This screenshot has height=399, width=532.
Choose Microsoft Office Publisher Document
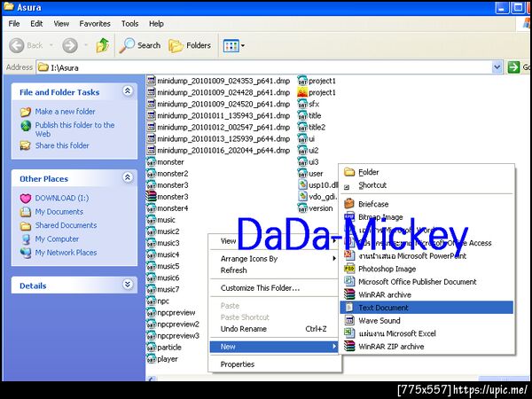click(426, 282)
